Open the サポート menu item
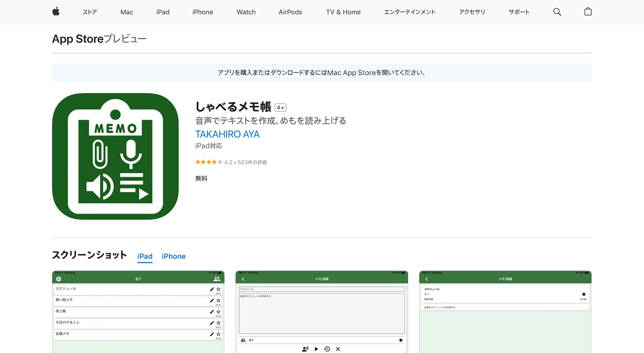 (519, 12)
